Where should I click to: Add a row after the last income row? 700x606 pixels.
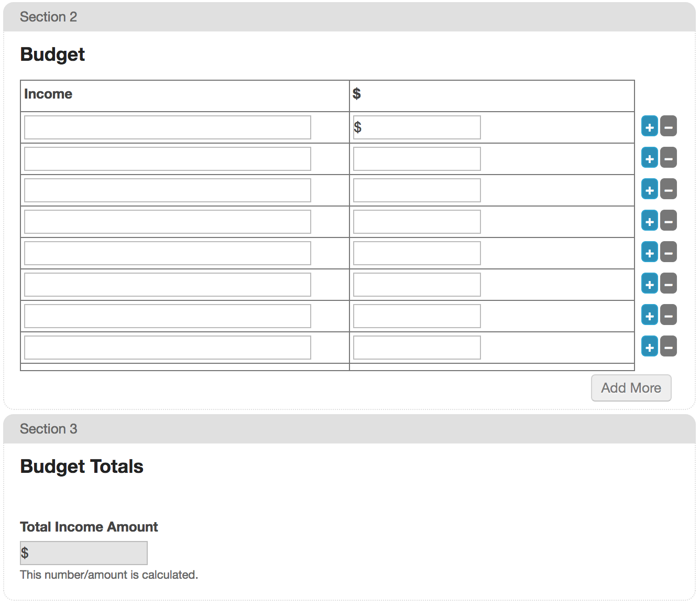pos(649,347)
